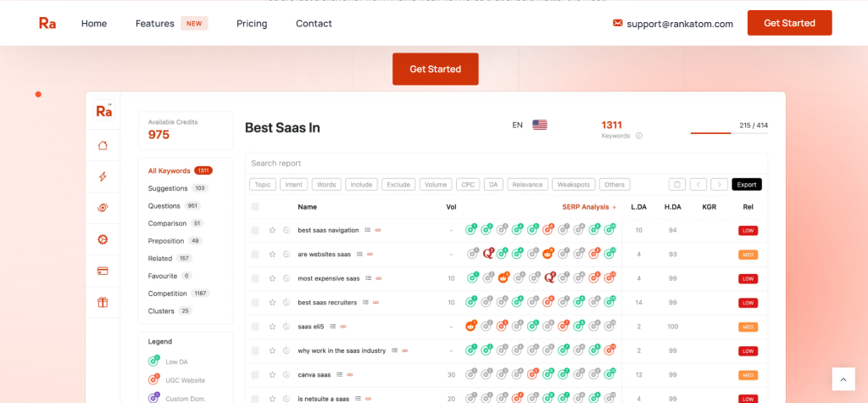The image size is (868, 403).
Task: Open the list icon beside 'best saas navigation'
Action: (368, 230)
